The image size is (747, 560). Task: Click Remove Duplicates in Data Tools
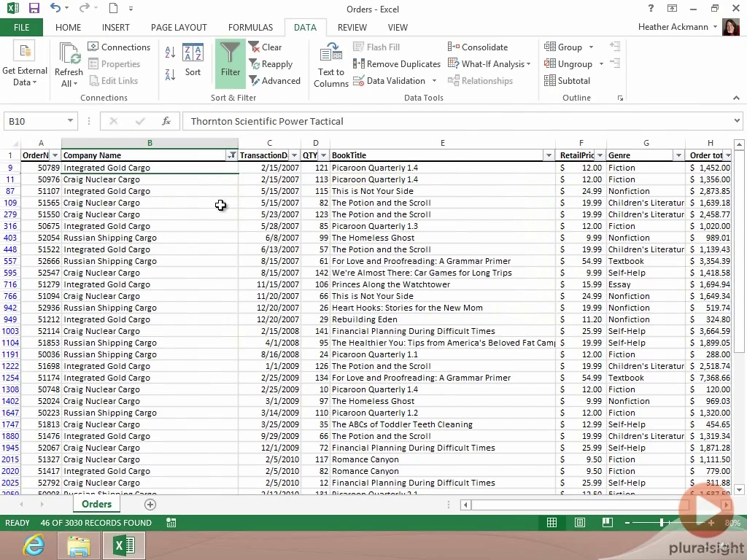[397, 64]
